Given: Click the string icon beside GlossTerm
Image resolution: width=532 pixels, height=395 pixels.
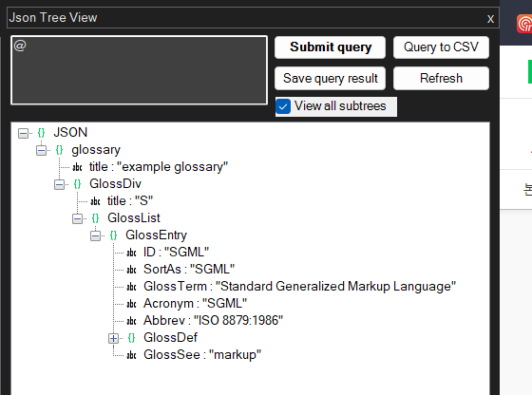Looking at the screenshot, I should tap(131, 287).
